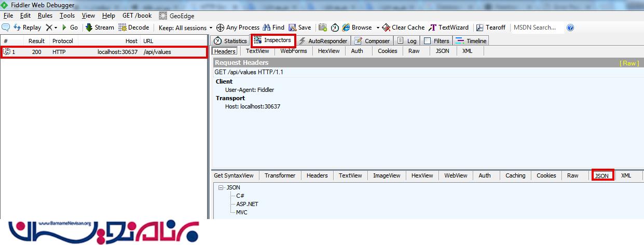The width and height of the screenshot is (644, 245).
Task: Click the Protocol column header
Action: 63,41
